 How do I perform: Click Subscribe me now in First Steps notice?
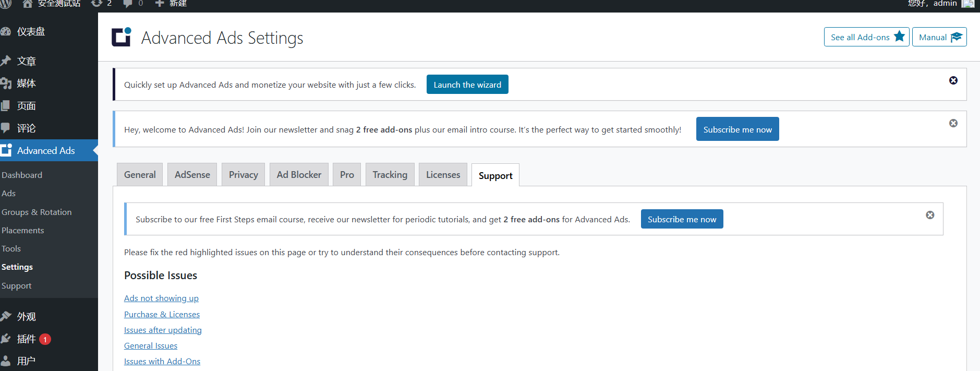point(682,219)
